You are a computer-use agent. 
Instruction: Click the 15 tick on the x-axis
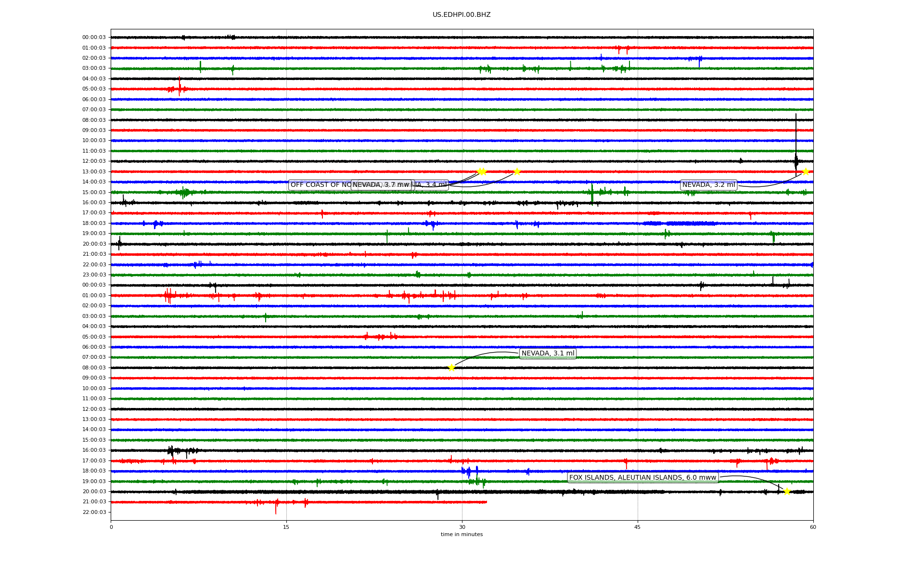(x=286, y=527)
